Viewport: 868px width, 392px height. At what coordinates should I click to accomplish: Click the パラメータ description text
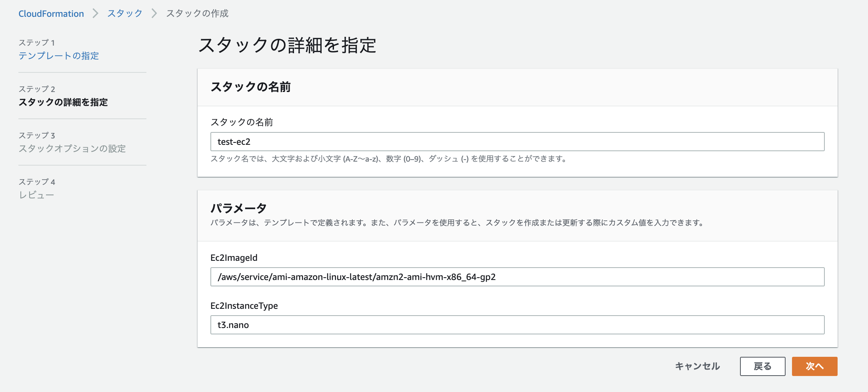[457, 223]
